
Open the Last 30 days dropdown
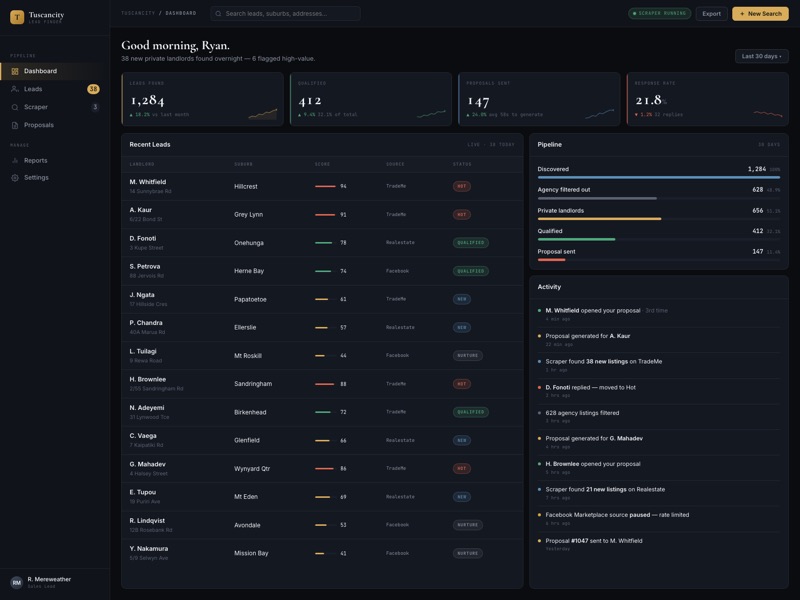pos(761,56)
